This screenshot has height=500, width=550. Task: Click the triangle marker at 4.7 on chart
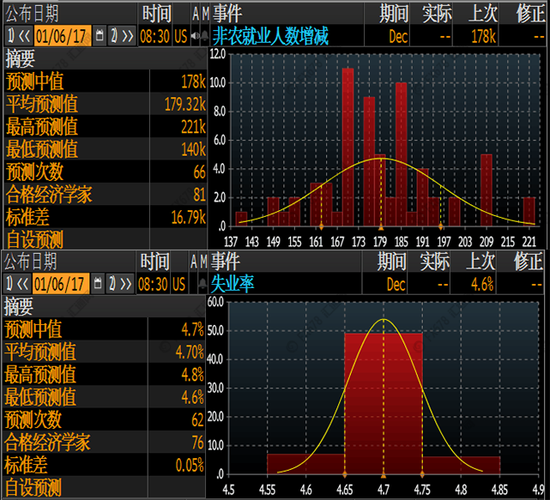pyautogui.click(x=383, y=475)
